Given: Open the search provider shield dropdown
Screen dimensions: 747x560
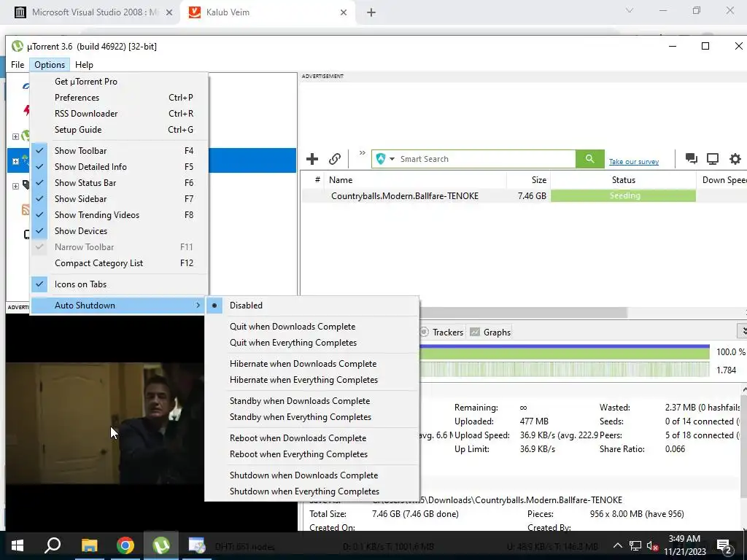Looking at the screenshot, I should [385, 159].
